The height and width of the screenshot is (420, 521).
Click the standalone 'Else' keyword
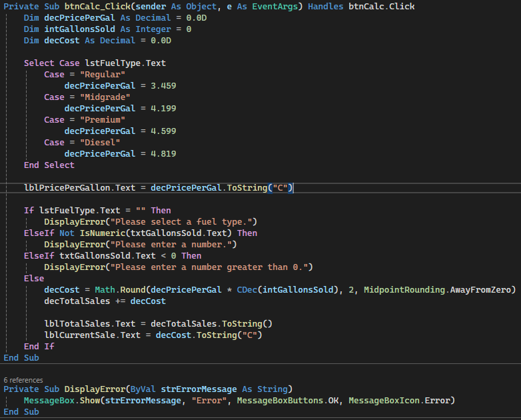pos(34,279)
